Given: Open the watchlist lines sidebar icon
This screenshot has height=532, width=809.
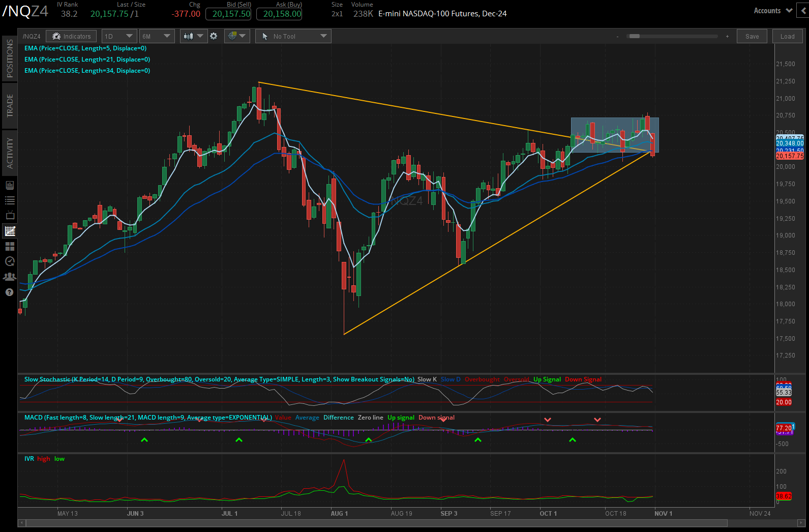Looking at the screenshot, I should click(10, 200).
